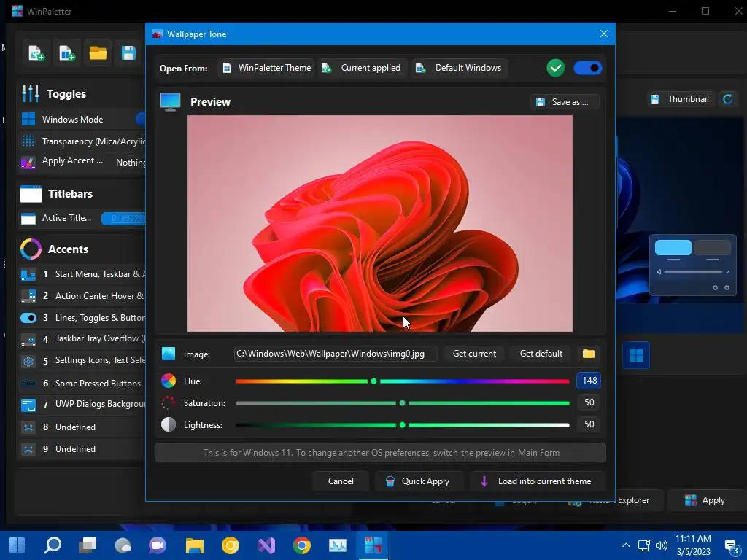Screen dimensions: 747x560
Task: Open from Current applied theme
Action: [362, 68]
